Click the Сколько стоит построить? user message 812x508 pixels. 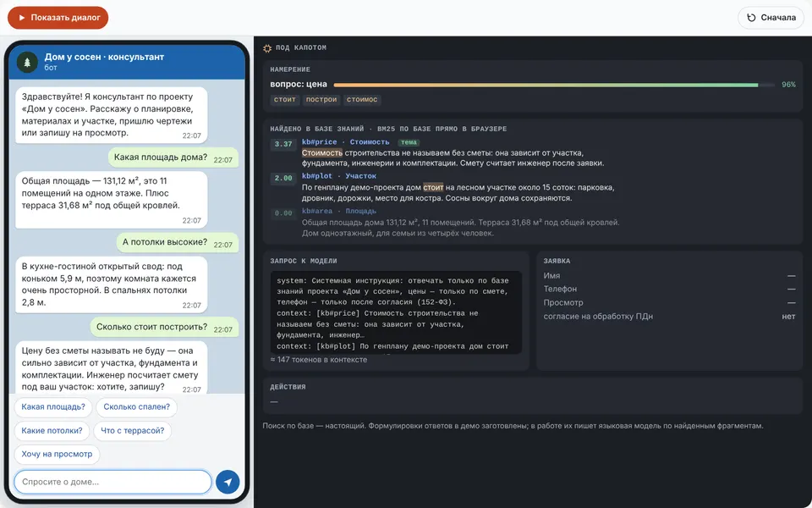tap(164, 327)
